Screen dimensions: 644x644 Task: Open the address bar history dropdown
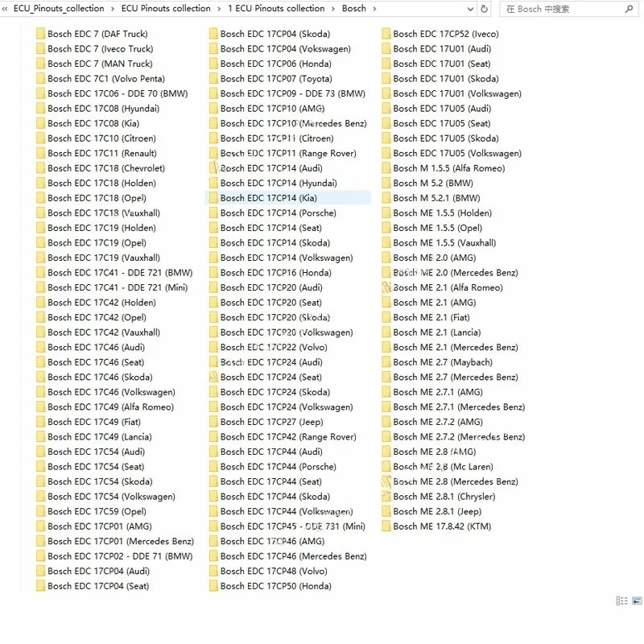click(470, 9)
